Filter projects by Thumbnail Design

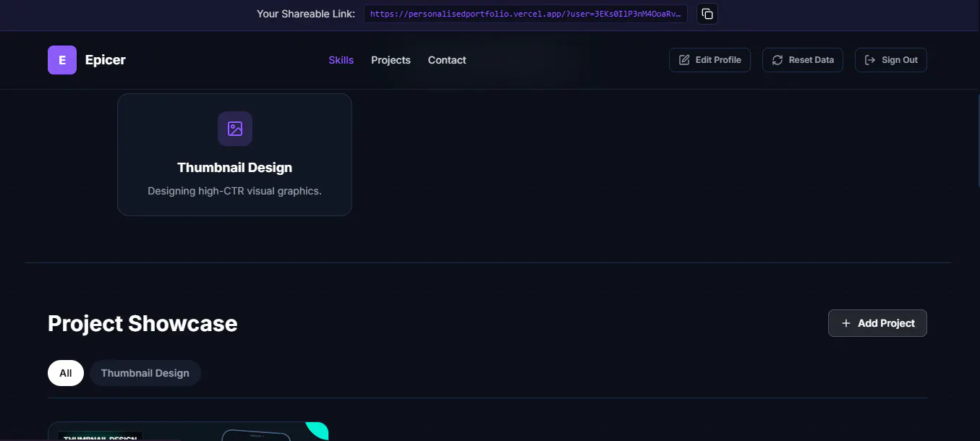tap(145, 373)
